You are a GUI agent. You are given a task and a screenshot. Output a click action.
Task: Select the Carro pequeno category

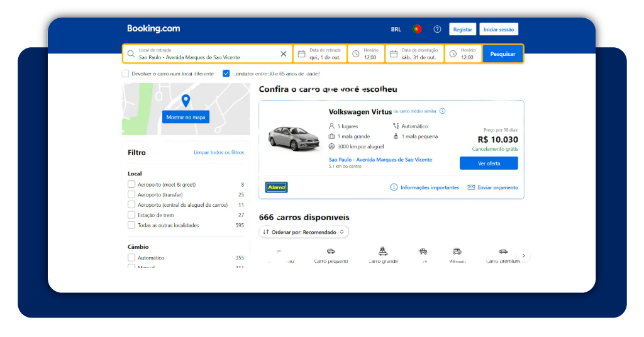(x=331, y=255)
